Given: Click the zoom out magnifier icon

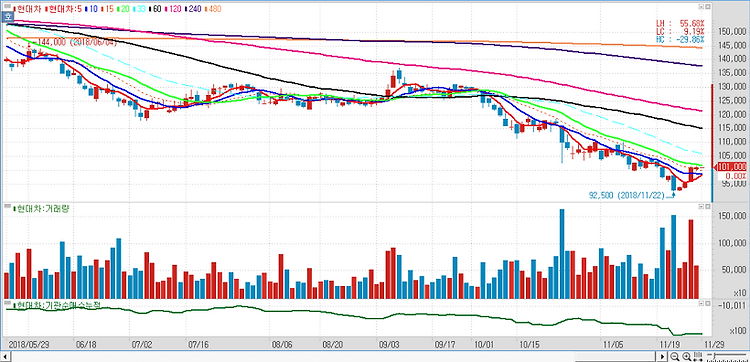Looking at the screenshot, I should click(x=674, y=356).
